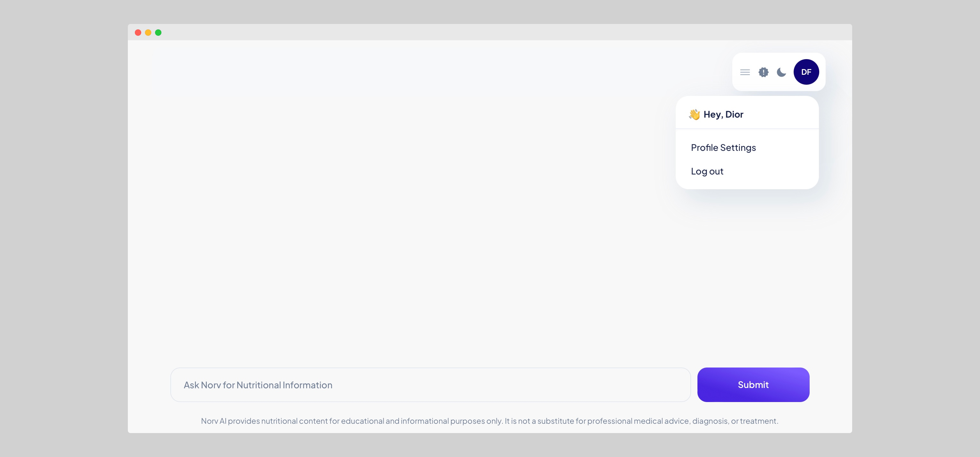The image size is (980, 457).
Task: Click the divider line below the greeting
Action: 747,128
